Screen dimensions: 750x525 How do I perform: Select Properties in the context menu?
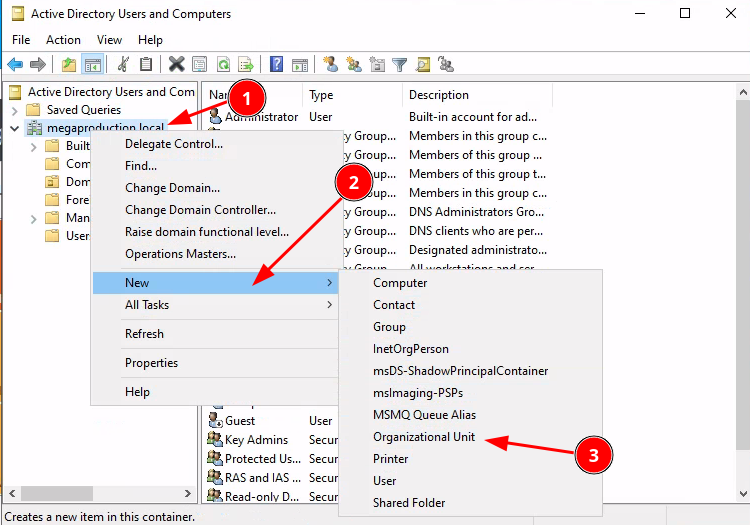pyautogui.click(x=151, y=363)
